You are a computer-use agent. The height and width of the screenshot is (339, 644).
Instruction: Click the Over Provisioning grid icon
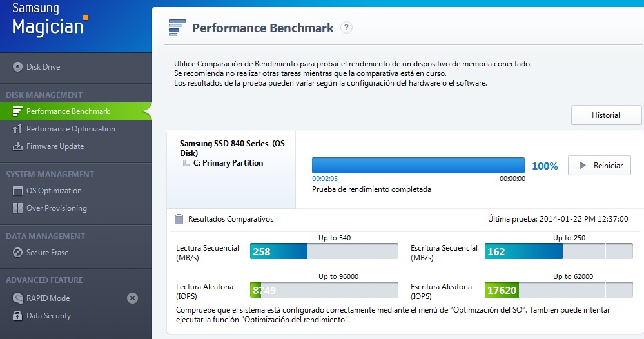(x=17, y=208)
